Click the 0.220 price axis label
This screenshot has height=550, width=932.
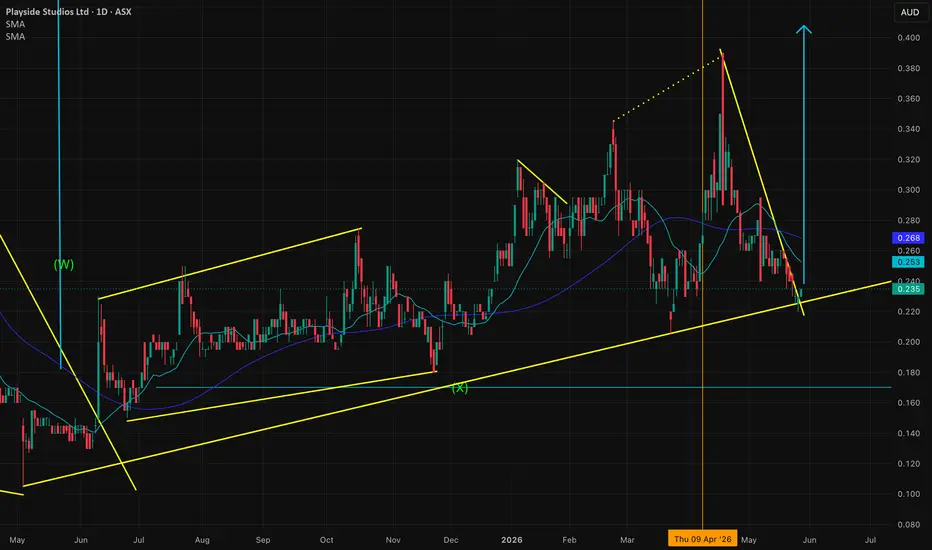point(908,312)
